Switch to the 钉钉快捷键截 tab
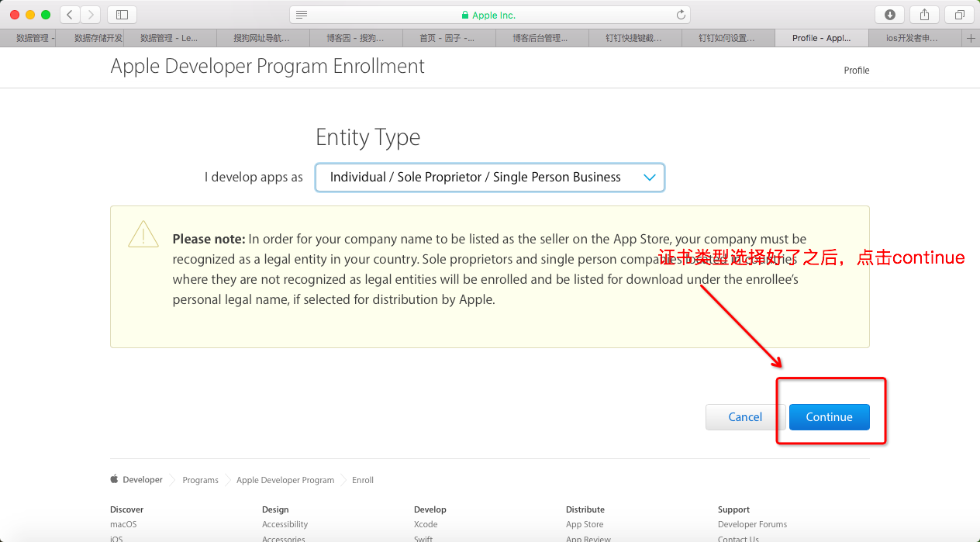The width and height of the screenshot is (980, 542). (x=633, y=38)
